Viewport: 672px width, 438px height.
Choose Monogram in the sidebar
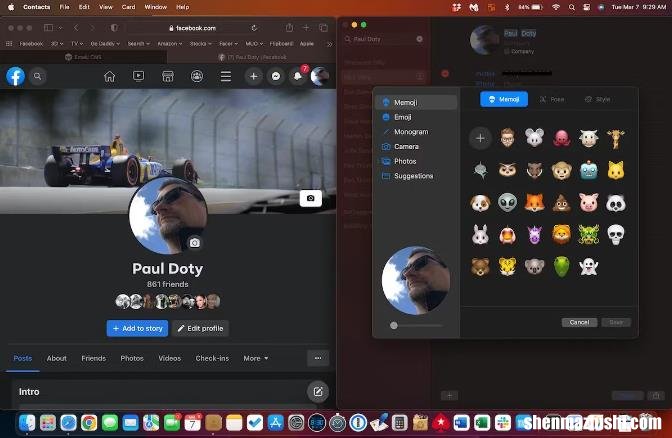tap(416, 132)
